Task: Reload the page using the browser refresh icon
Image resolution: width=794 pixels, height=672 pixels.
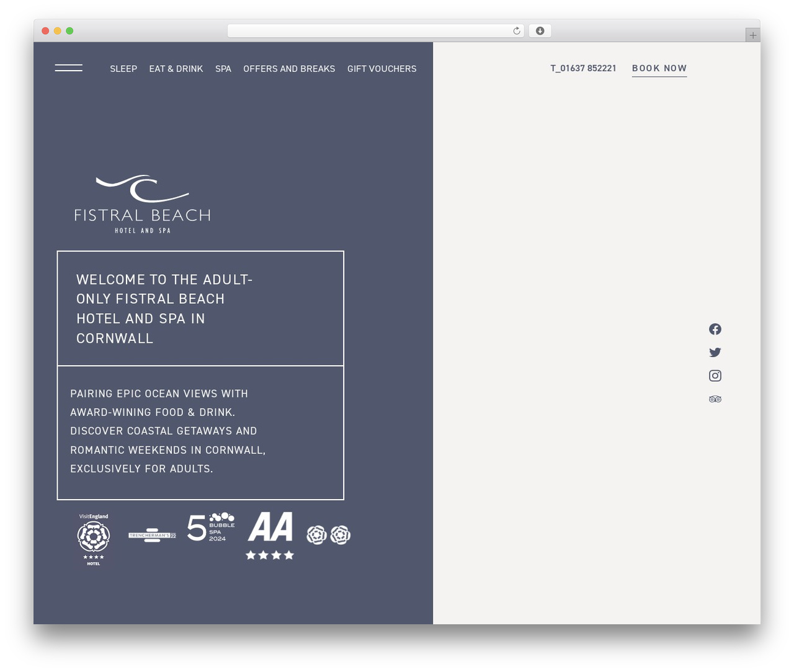Action: tap(517, 31)
